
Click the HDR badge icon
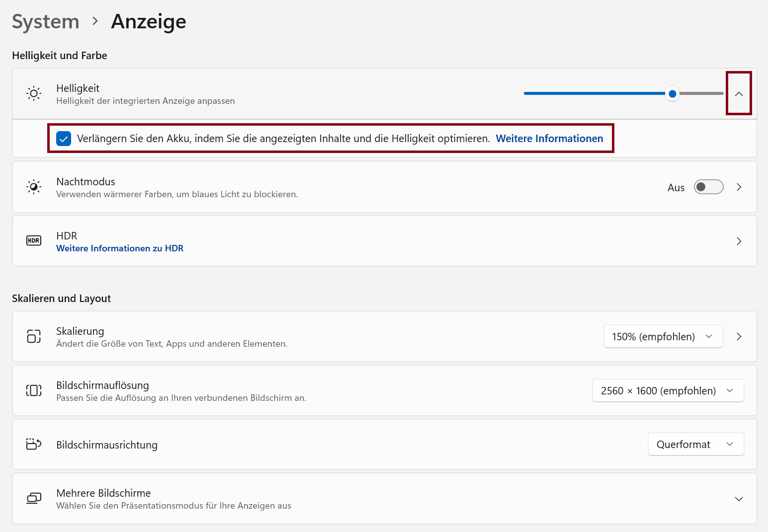[34, 241]
